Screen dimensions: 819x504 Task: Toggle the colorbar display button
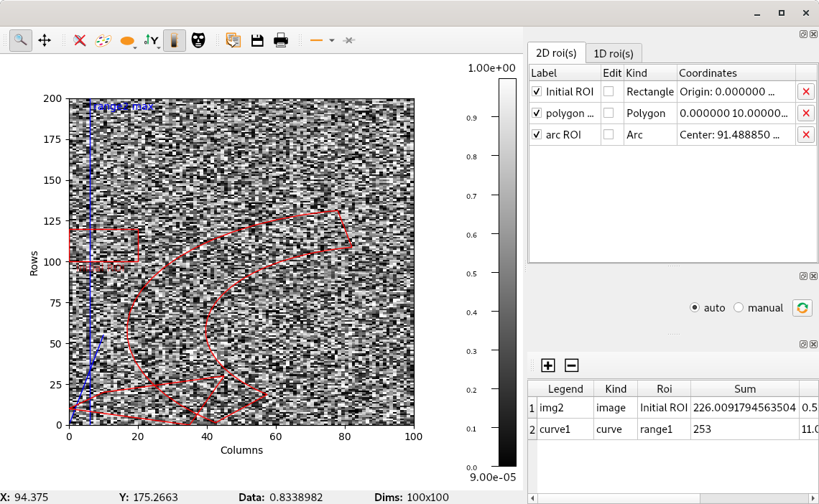click(174, 40)
